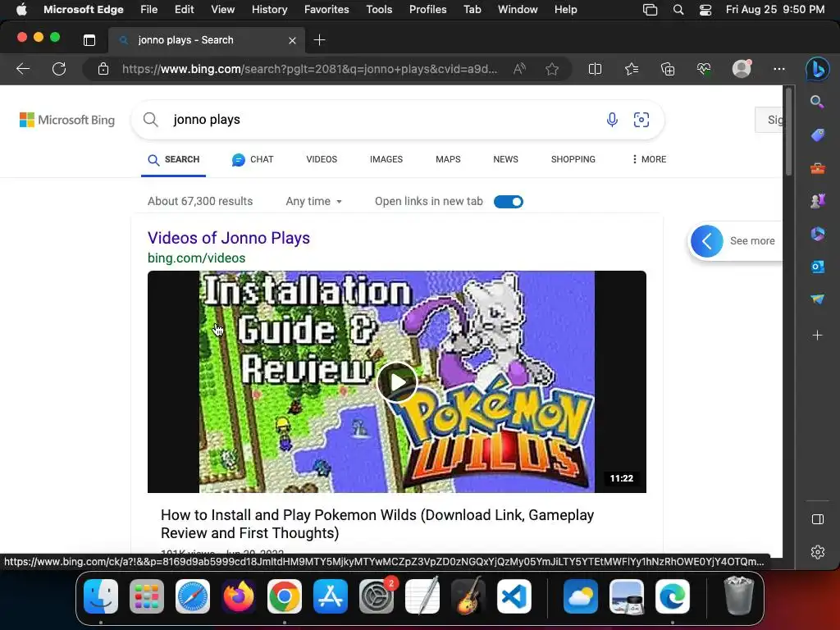Switch to the MAPS tab
The width and height of the screenshot is (840, 630).
tap(448, 159)
